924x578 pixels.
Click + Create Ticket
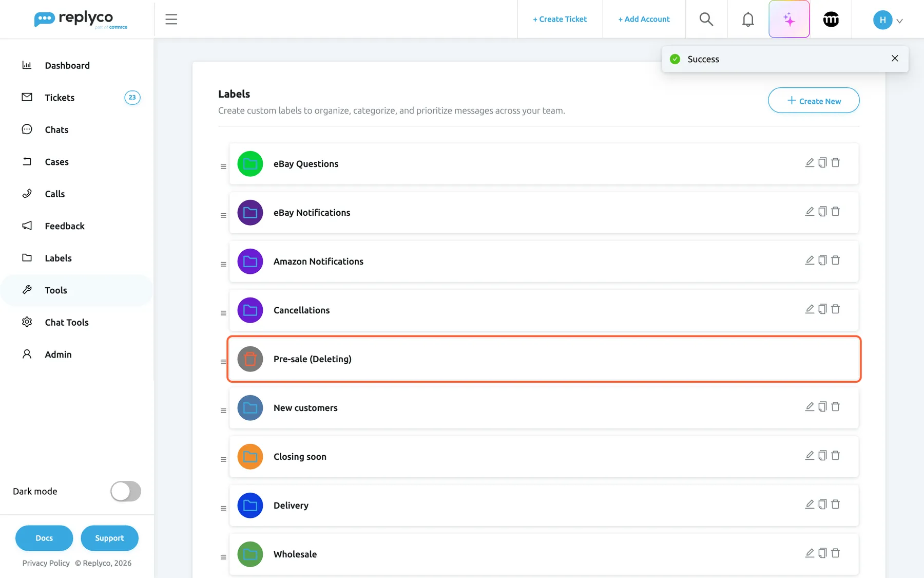[560, 19]
